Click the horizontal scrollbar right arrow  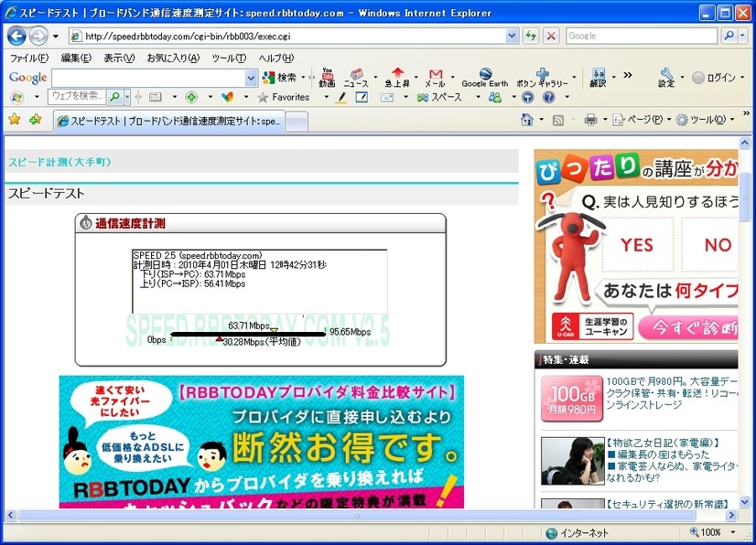click(732, 515)
